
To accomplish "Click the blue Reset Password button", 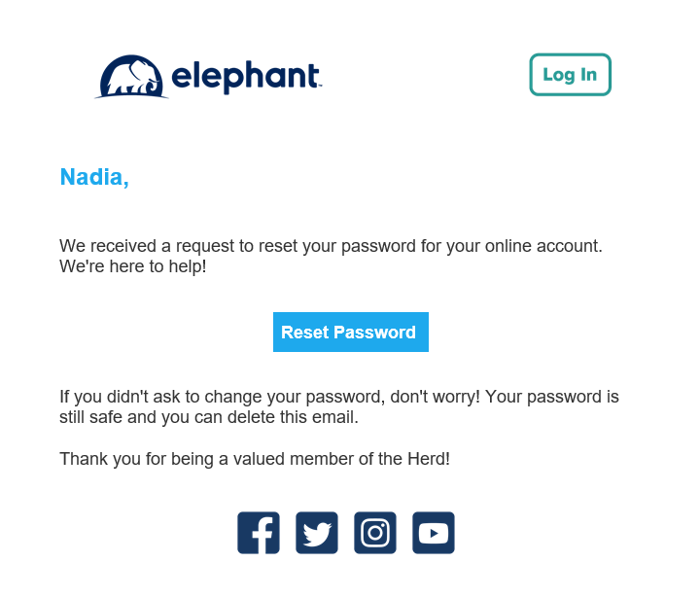I will tap(351, 332).
